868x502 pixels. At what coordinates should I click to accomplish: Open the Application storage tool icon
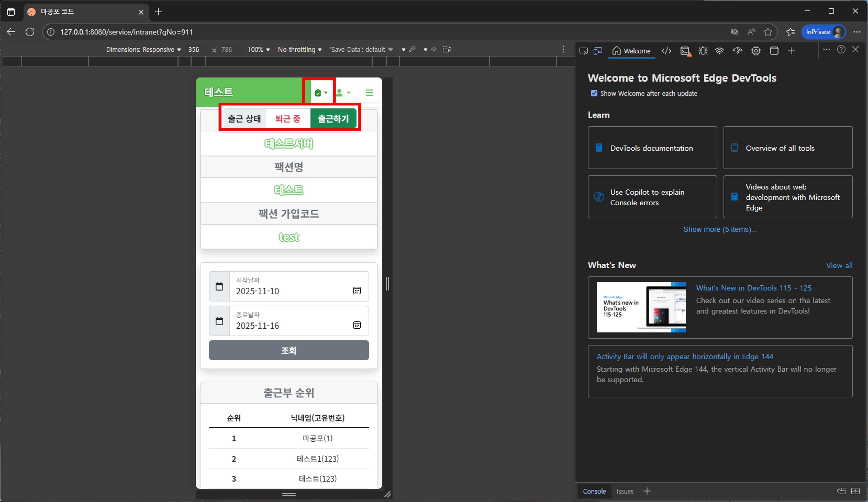click(x=774, y=51)
